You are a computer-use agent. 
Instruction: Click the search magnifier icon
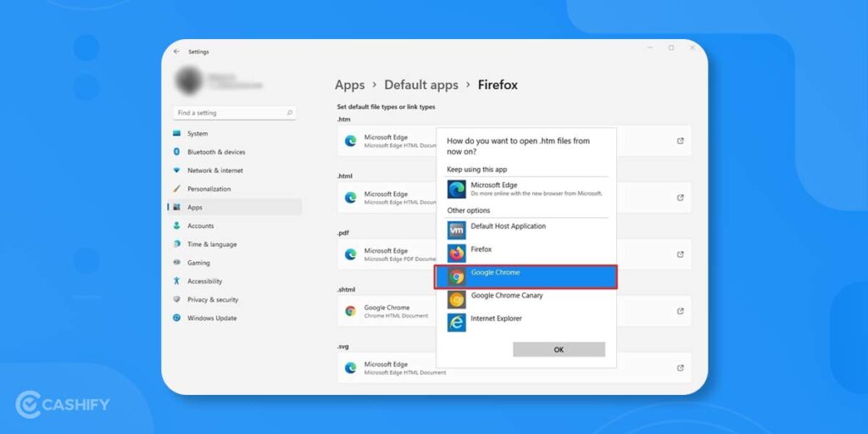[290, 113]
